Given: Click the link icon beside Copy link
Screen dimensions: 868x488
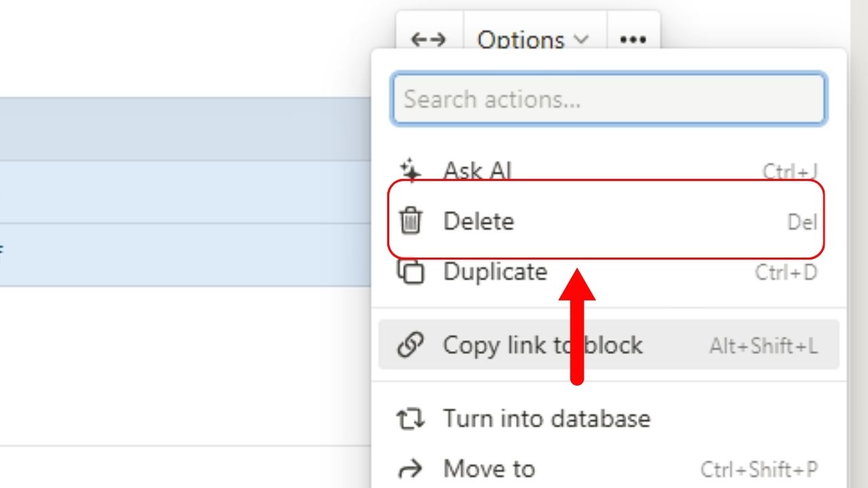Looking at the screenshot, I should [x=410, y=345].
